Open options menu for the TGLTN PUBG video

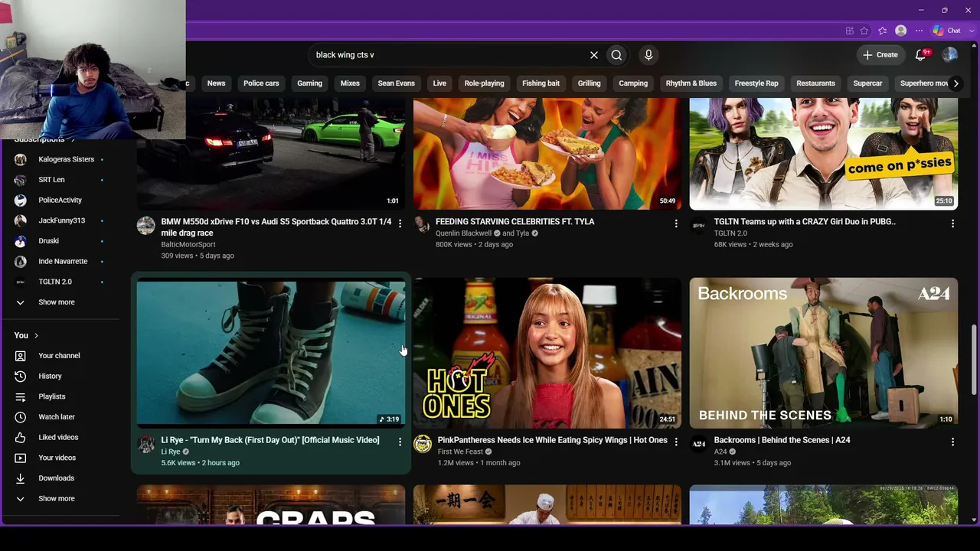[x=952, y=223]
